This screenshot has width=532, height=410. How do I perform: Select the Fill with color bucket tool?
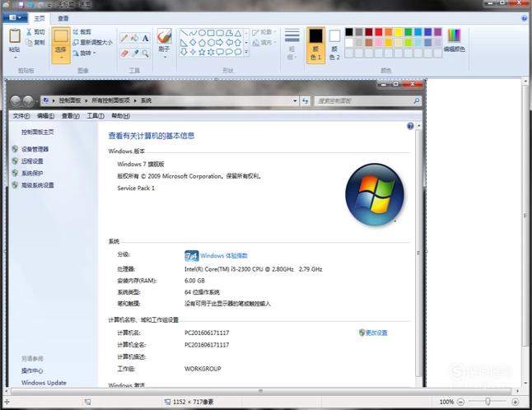pyautogui.click(x=135, y=38)
